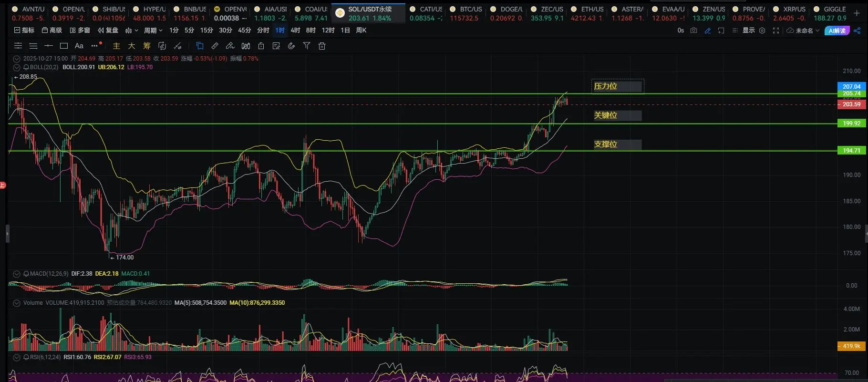Select the 4时 timeframe
The image size is (868, 382).
[x=295, y=30]
